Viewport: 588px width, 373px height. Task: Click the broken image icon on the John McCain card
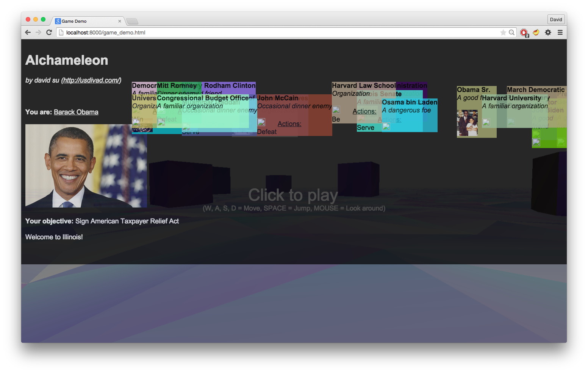click(261, 122)
